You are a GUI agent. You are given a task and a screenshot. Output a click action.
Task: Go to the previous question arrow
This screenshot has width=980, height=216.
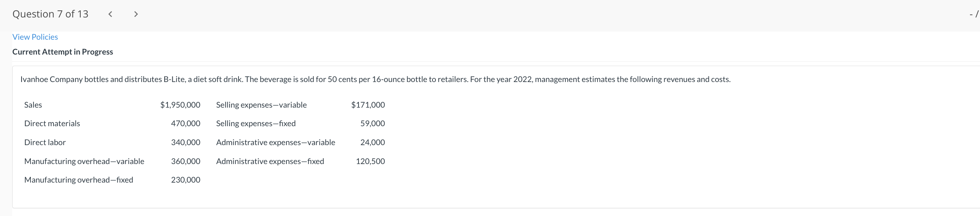tap(110, 14)
